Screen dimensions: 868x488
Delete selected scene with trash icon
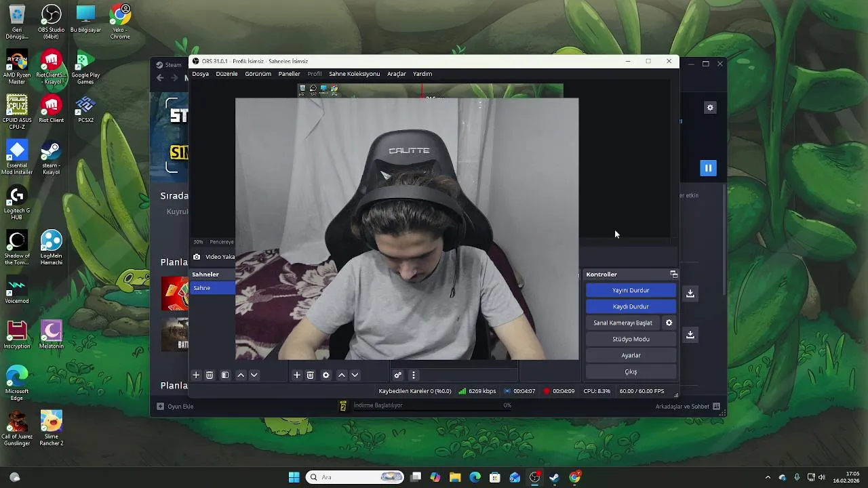210,375
